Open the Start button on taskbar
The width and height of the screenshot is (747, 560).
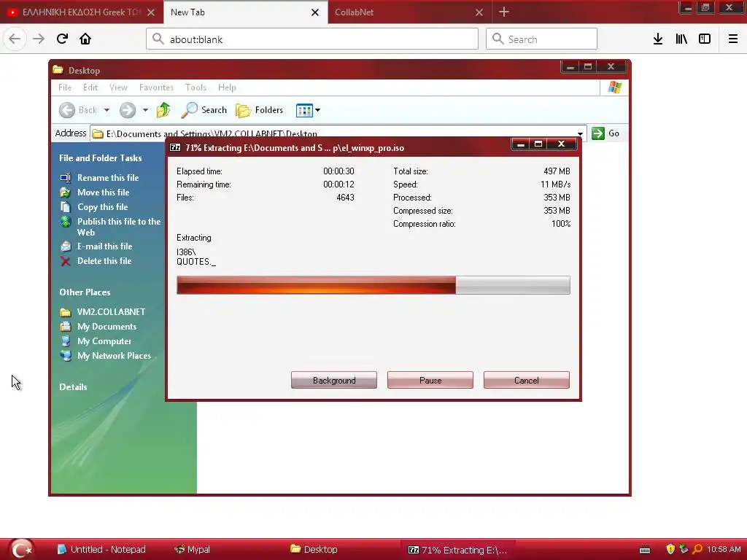pos(21,549)
